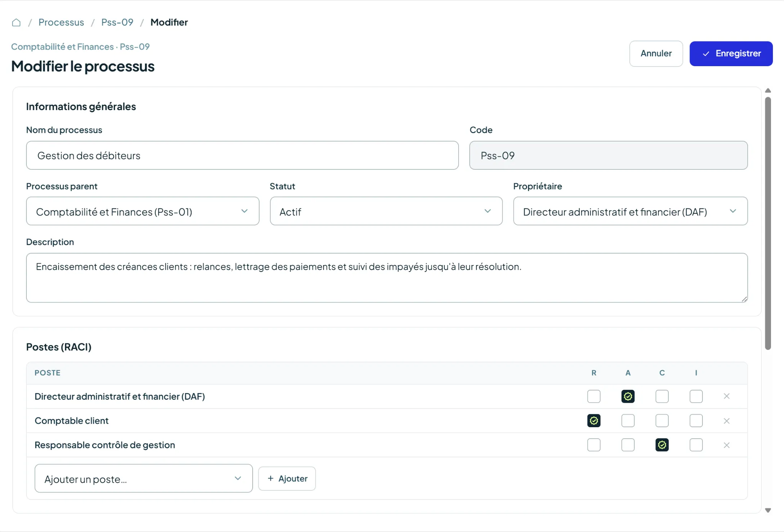The height and width of the screenshot is (532, 784).
Task: Click the Ajouter button
Action: (287, 478)
